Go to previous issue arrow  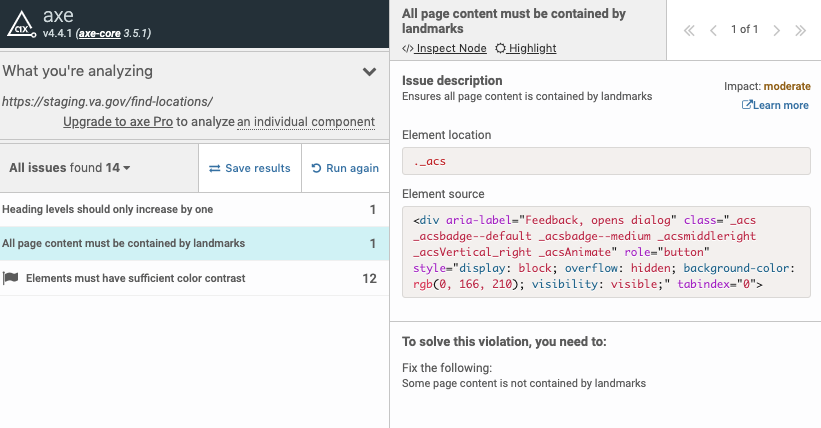coord(713,30)
